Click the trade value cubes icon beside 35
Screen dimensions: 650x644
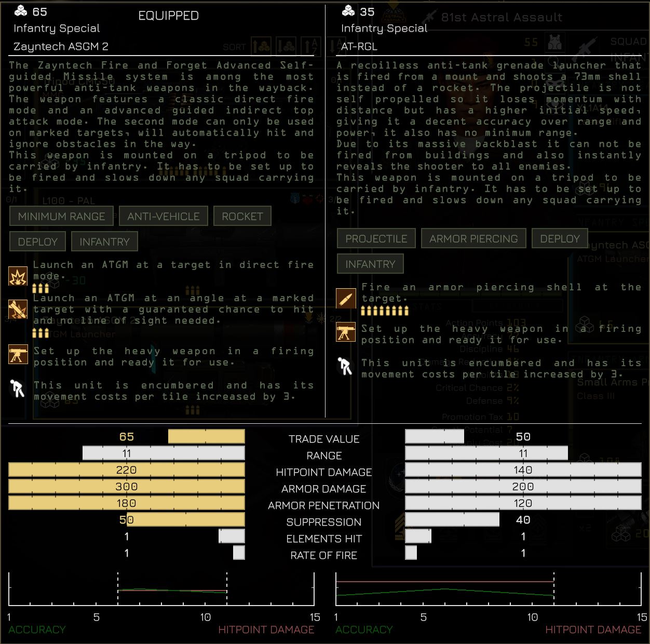click(348, 11)
